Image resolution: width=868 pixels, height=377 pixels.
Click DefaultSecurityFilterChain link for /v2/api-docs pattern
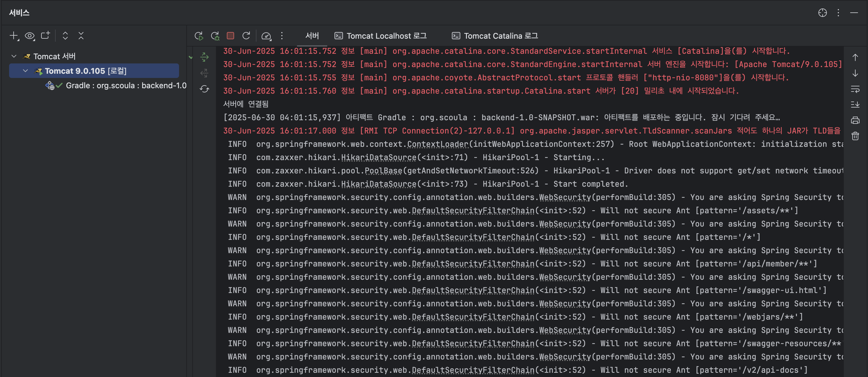(473, 370)
